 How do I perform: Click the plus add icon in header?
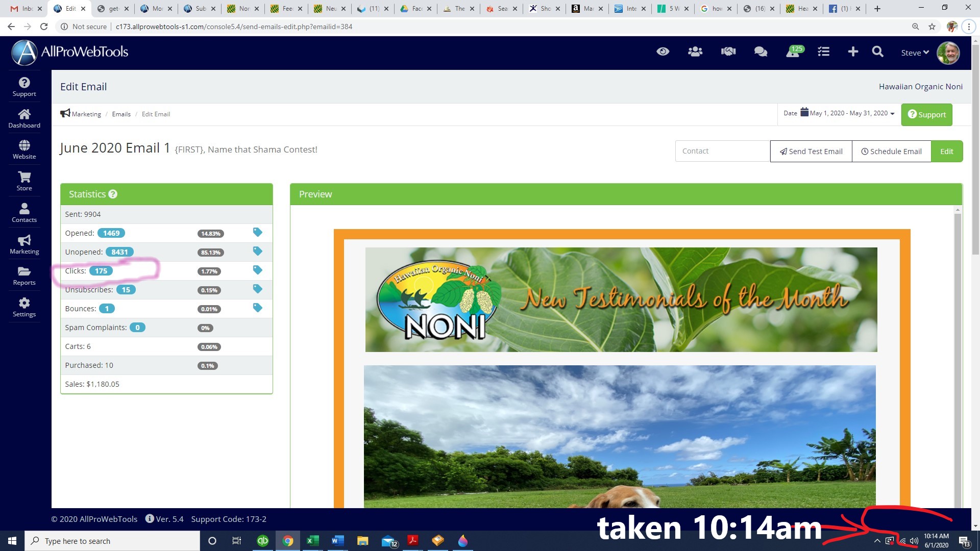pyautogui.click(x=853, y=52)
